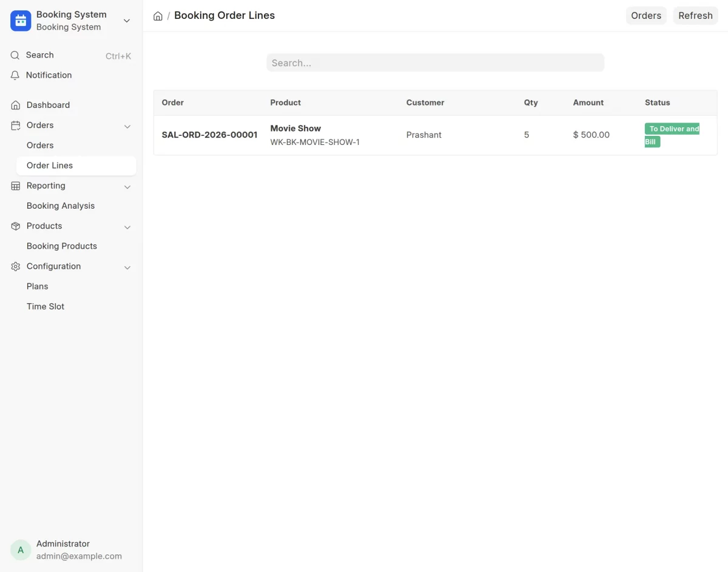
Task: Click the Orders button in header
Action: [646, 16]
